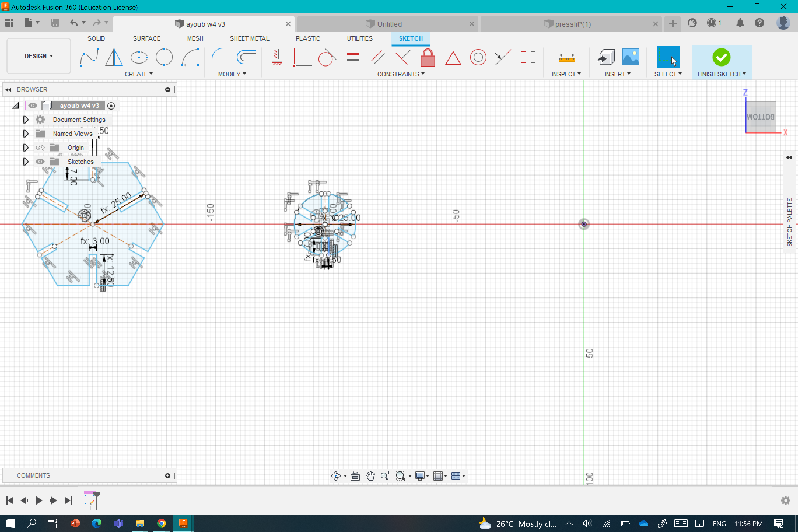Switch to the SHEET METAL tab
Screen dimensions: 798x532
coord(249,39)
